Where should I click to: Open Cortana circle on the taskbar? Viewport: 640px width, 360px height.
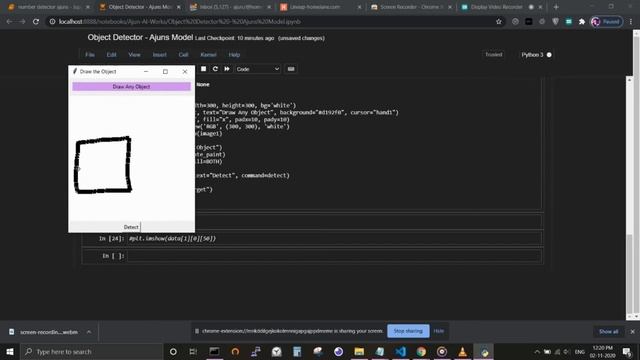click(x=173, y=351)
